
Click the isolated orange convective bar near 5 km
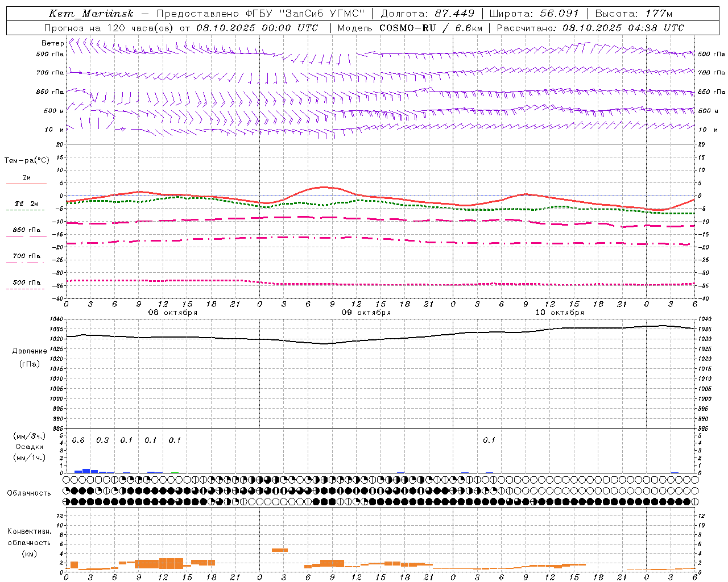pyautogui.click(x=280, y=550)
